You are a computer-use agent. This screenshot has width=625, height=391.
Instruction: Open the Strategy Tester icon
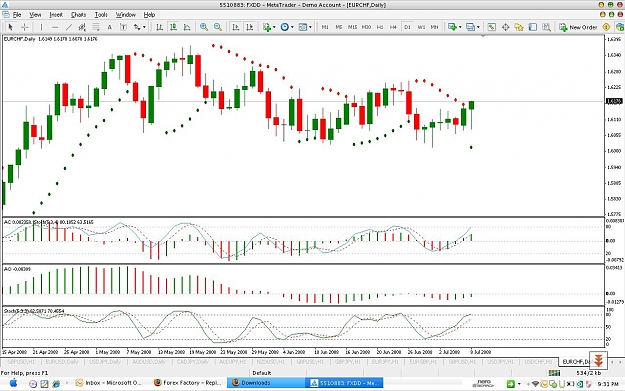coord(546,27)
